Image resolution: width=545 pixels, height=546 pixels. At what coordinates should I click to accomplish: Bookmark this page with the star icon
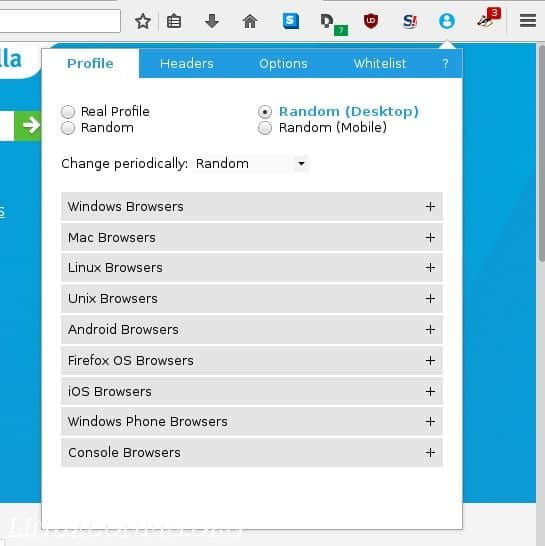143,21
